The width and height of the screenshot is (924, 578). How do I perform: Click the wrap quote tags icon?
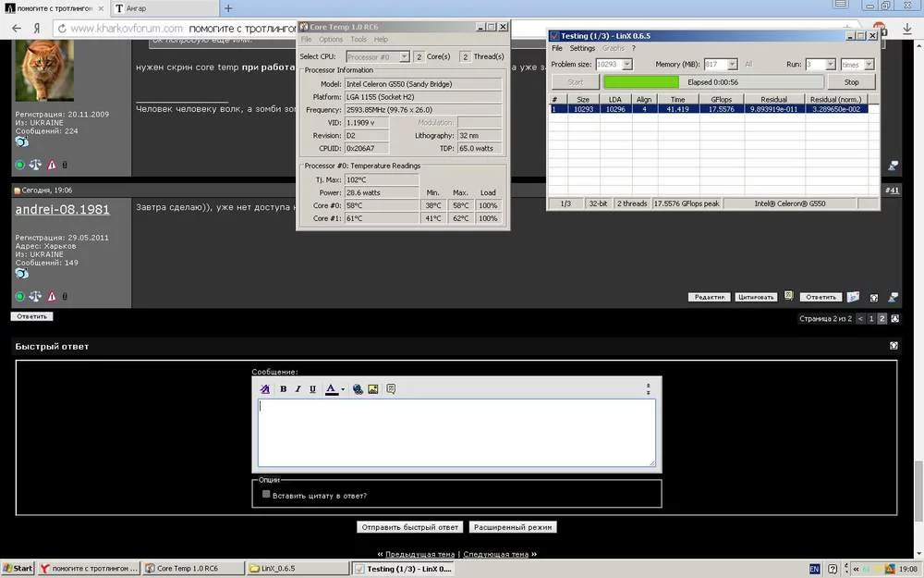pyautogui.click(x=391, y=389)
